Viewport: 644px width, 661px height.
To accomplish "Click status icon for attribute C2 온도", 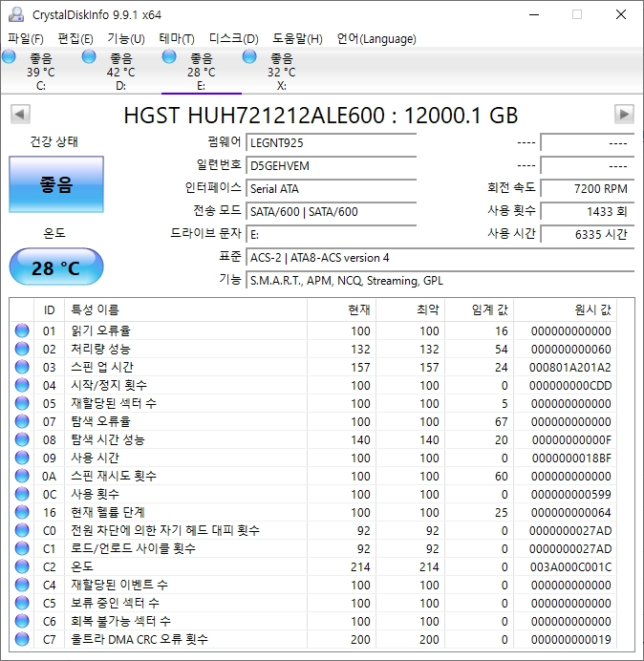I will tap(22, 566).
